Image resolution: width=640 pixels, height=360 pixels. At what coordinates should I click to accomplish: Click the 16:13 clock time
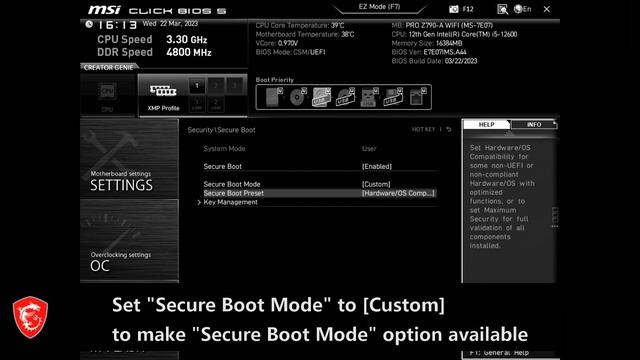click(118, 25)
